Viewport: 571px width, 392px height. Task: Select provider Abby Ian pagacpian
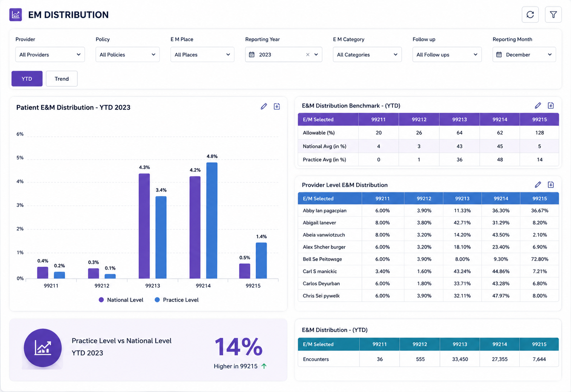[x=324, y=211]
